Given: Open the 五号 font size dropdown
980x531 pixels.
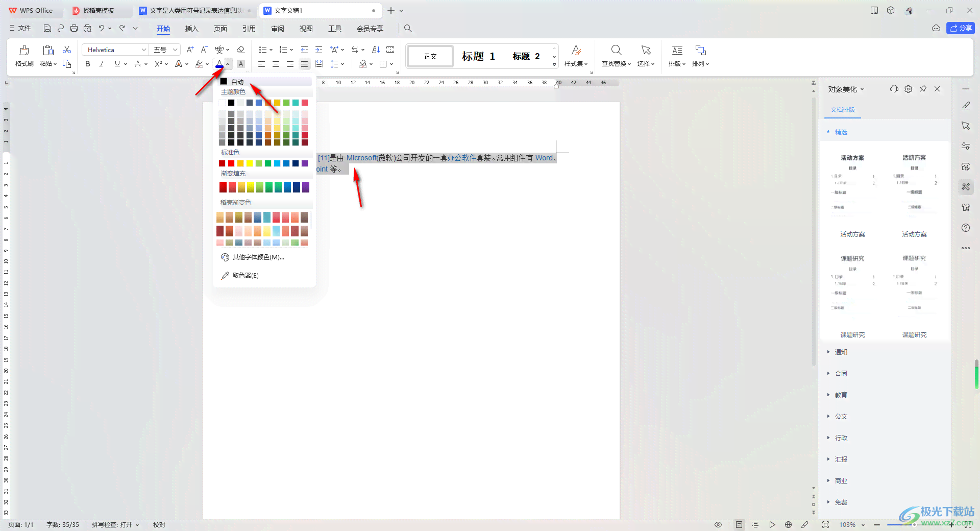Looking at the screenshot, I should [175, 50].
